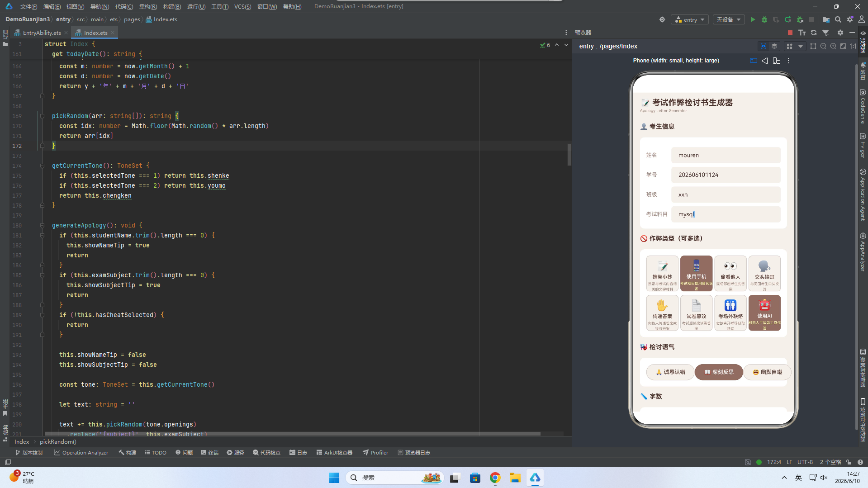This screenshot has height=488, width=868.
Task: Toggle the layers view mode in previewer
Action: [x=774, y=46]
